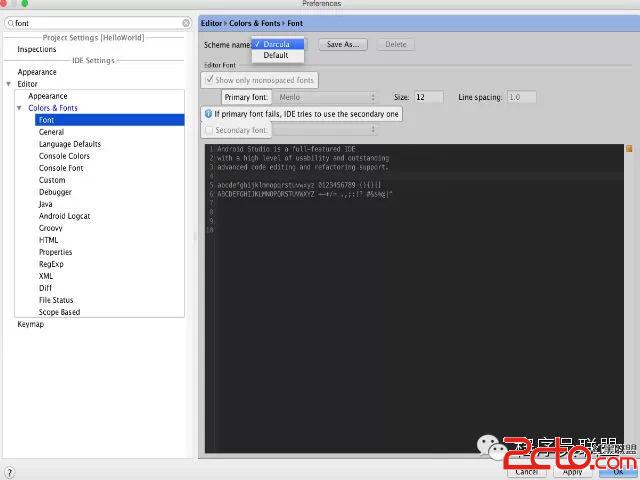
Task: Select RegExp color settings
Action: 51,264
